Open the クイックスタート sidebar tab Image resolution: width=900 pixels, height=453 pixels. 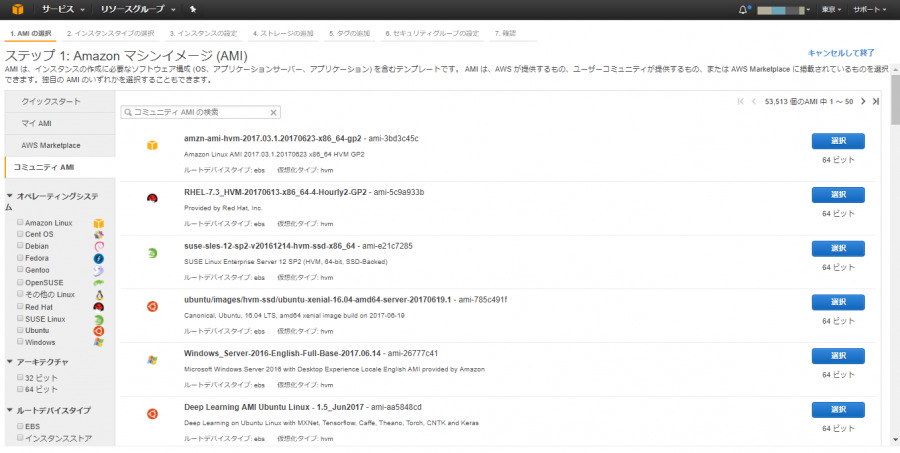click(60, 102)
